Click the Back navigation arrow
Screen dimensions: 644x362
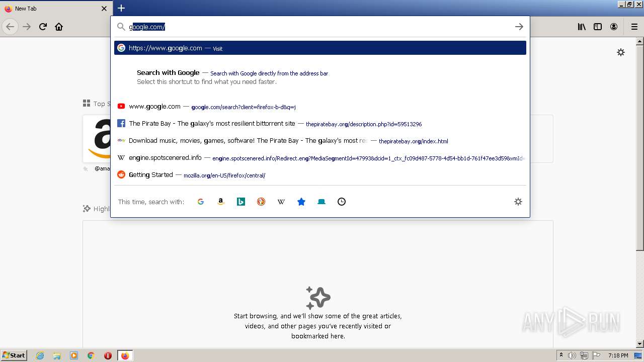(x=10, y=27)
